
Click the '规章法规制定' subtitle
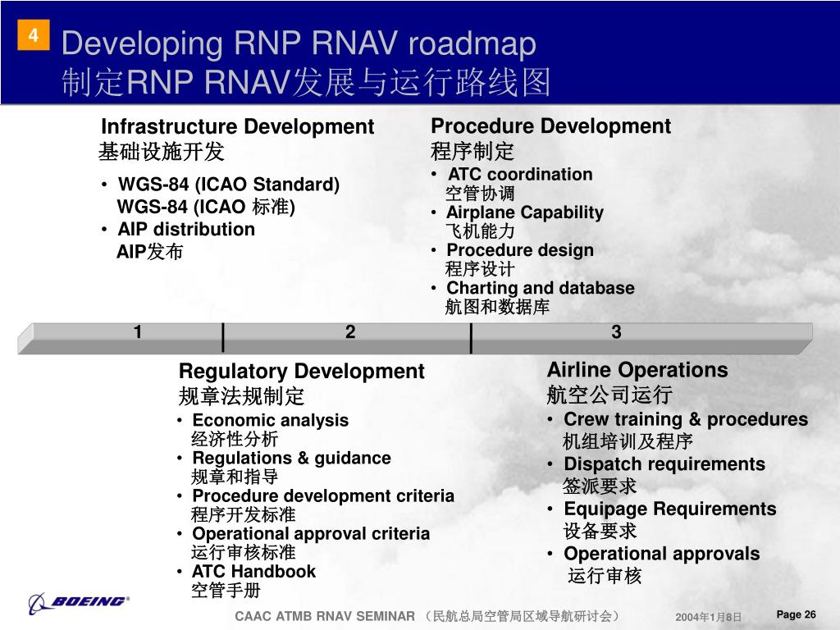point(242,396)
